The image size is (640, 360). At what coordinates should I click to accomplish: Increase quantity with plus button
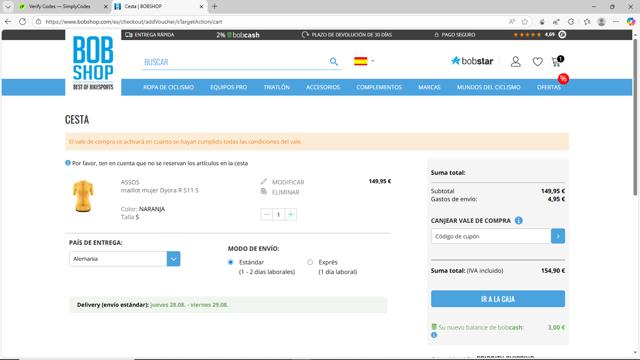coord(291,214)
